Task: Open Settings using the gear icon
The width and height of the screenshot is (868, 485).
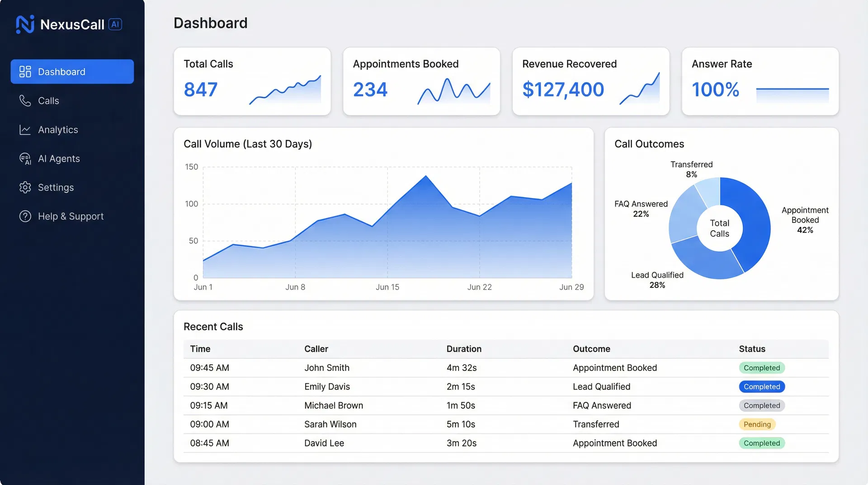Action: [25, 187]
